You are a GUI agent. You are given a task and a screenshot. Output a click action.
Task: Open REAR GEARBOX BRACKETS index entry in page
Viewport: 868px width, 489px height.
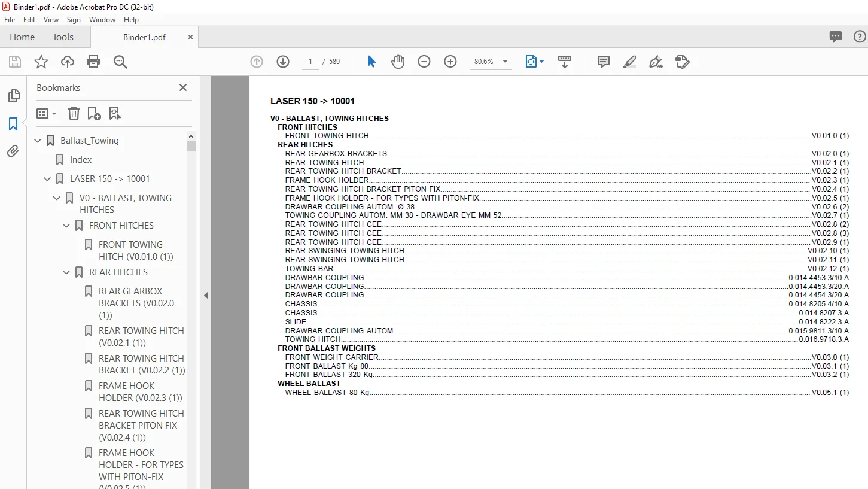tap(567, 153)
